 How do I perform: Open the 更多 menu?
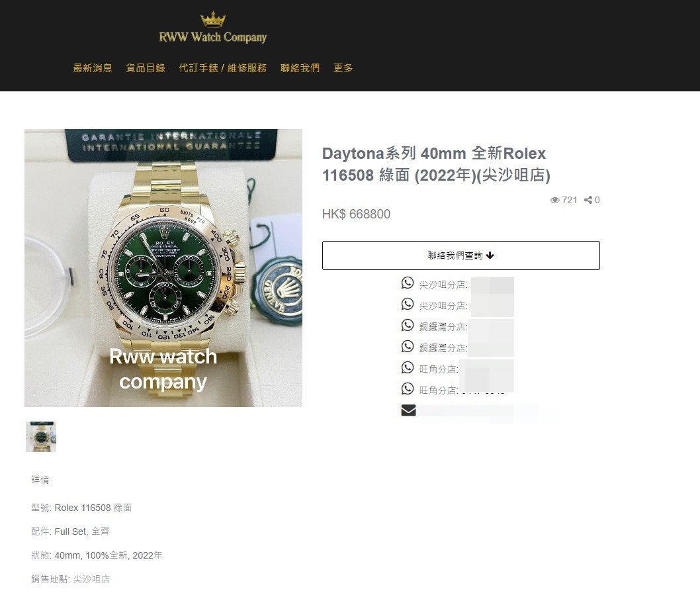click(x=343, y=68)
